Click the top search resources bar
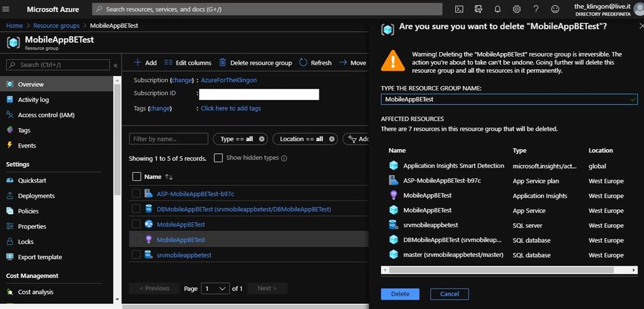Screen dimensions: 644x309 click(267, 9)
